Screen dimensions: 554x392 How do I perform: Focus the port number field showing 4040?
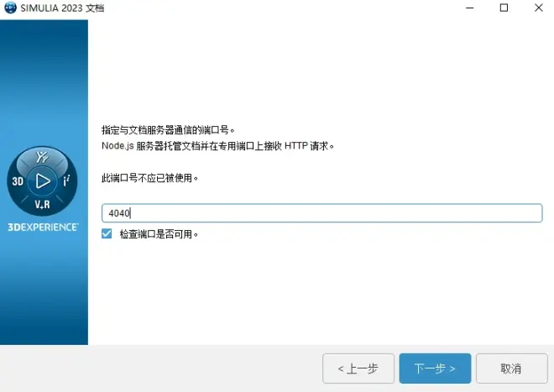click(x=321, y=213)
